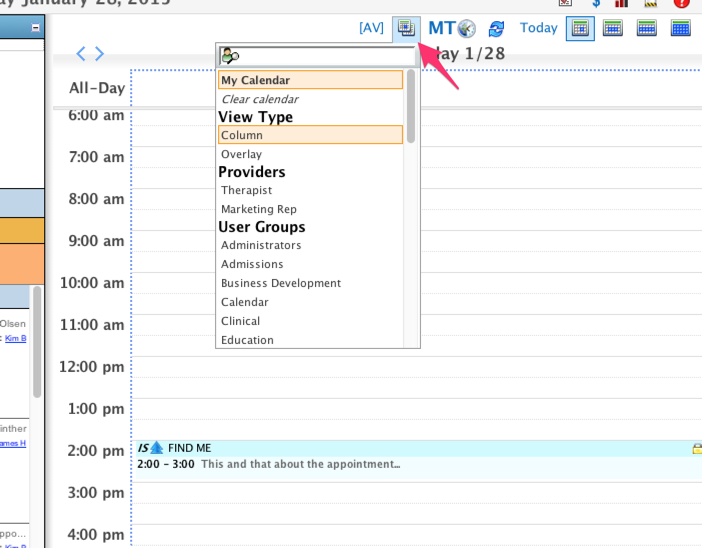The height and width of the screenshot is (548, 702).
Task: Click the 11:00 am time label
Action: (x=92, y=325)
